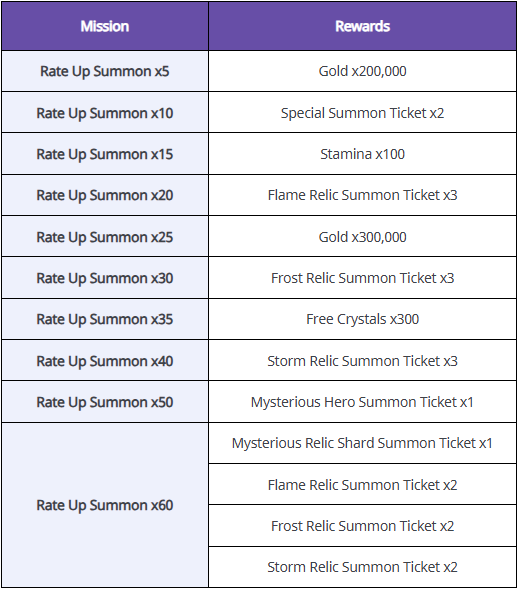Click the Rate Up Summon x20 mission
Viewport: 518px width, 589px height.
pos(105,195)
